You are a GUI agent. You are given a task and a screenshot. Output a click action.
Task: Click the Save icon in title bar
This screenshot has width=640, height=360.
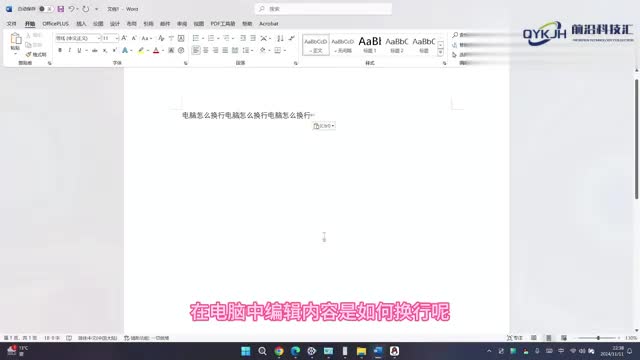pyautogui.click(x=60, y=9)
